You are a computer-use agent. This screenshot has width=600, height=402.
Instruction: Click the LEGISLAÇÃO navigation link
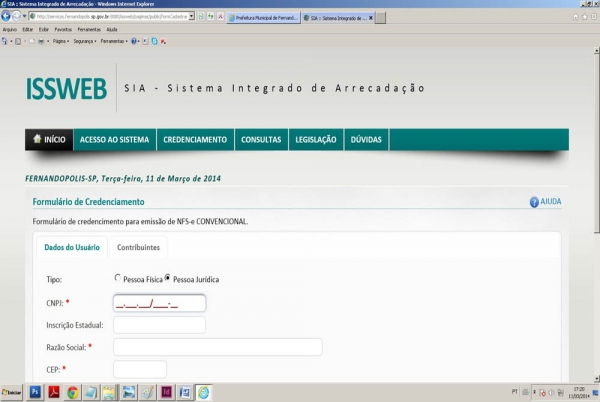[x=316, y=140]
